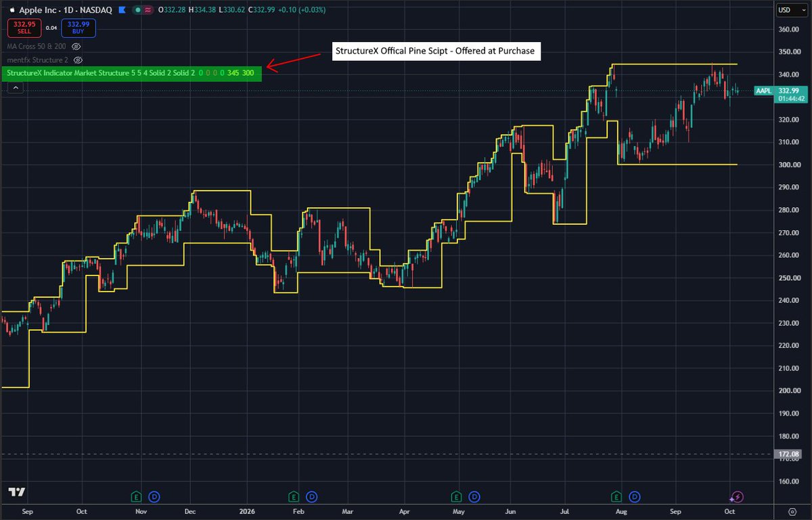Click the Apple logo beside the symbol name
The image size is (812, 520).
tap(12, 10)
